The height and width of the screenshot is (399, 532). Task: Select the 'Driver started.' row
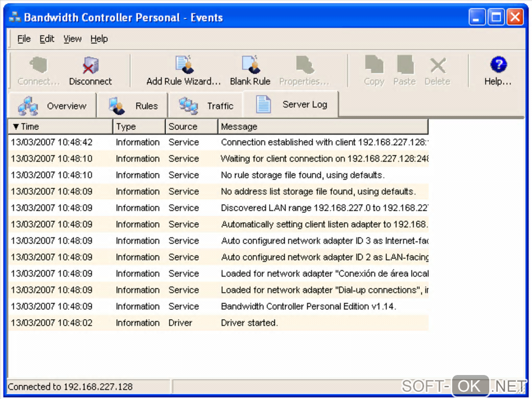coord(219,323)
